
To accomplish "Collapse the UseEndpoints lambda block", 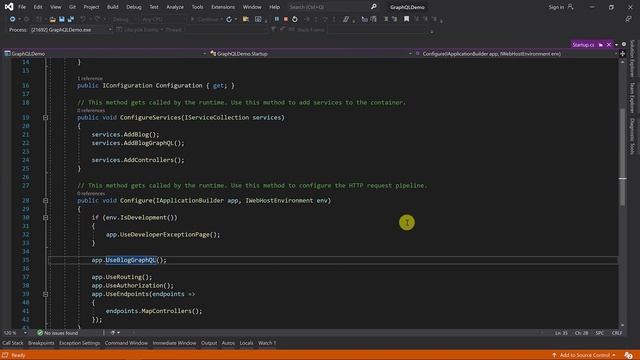I will (45, 294).
